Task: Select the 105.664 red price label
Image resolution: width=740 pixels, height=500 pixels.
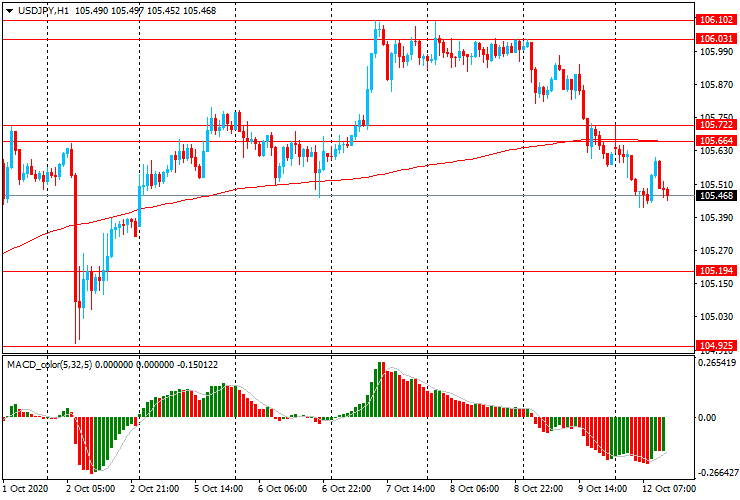Action: pos(716,141)
